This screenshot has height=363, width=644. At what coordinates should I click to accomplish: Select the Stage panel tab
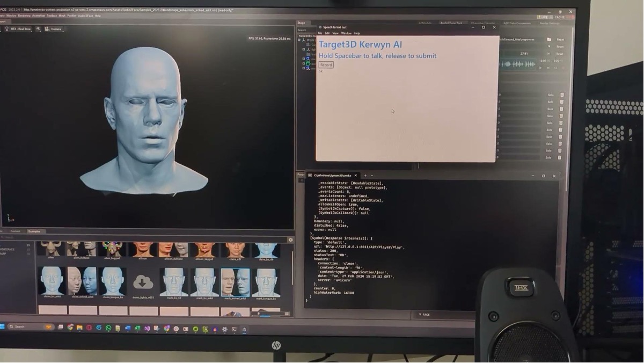click(x=301, y=23)
